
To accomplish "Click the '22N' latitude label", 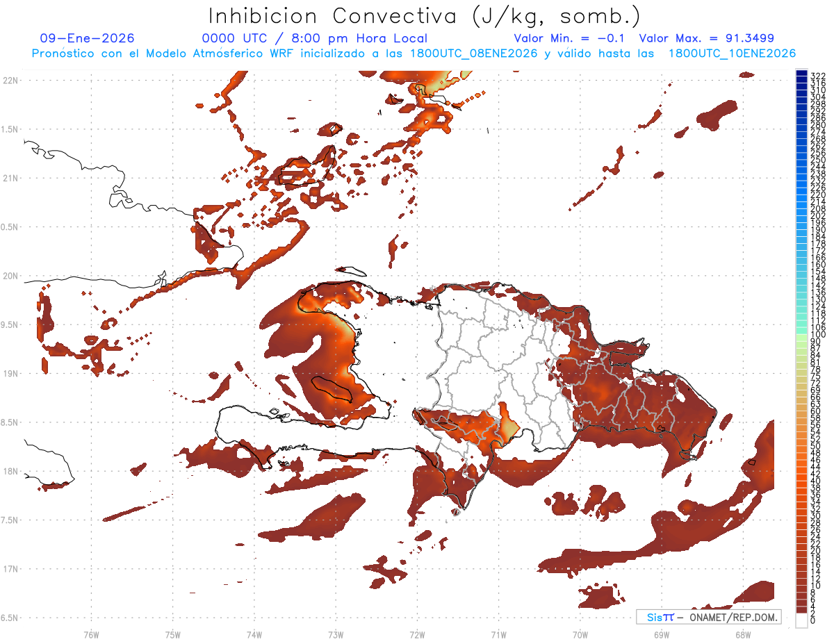I will click(10, 81).
